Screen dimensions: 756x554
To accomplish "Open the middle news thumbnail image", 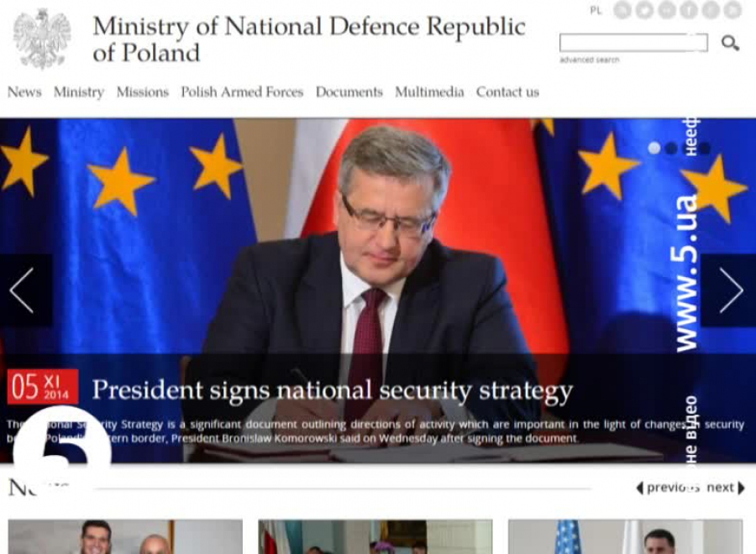I will click(375, 536).
